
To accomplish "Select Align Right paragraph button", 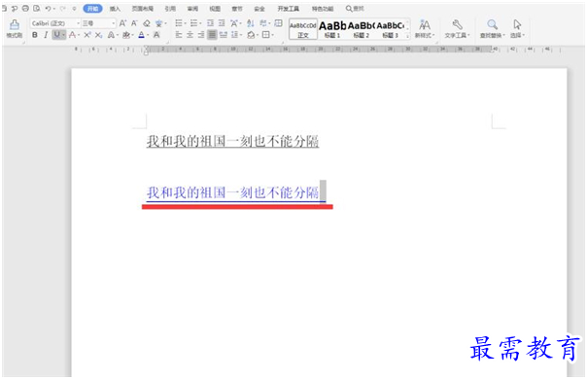I will (x=201, y=35).
